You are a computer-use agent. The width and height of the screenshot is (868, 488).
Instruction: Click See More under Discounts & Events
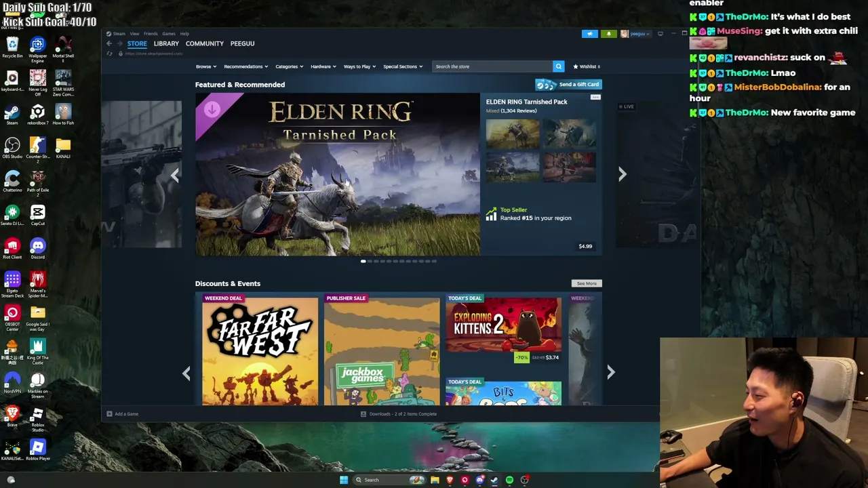click(587, 283)
